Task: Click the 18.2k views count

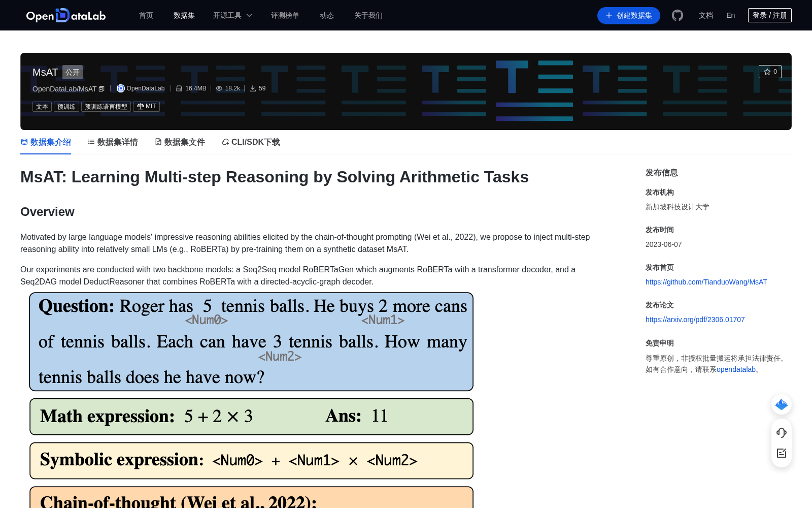Action: coord(233,88)
